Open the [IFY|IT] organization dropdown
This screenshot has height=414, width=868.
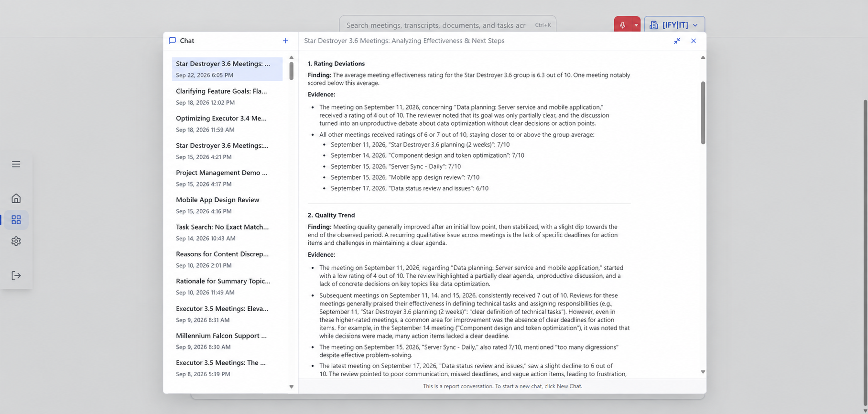click(x=674, y=25)
